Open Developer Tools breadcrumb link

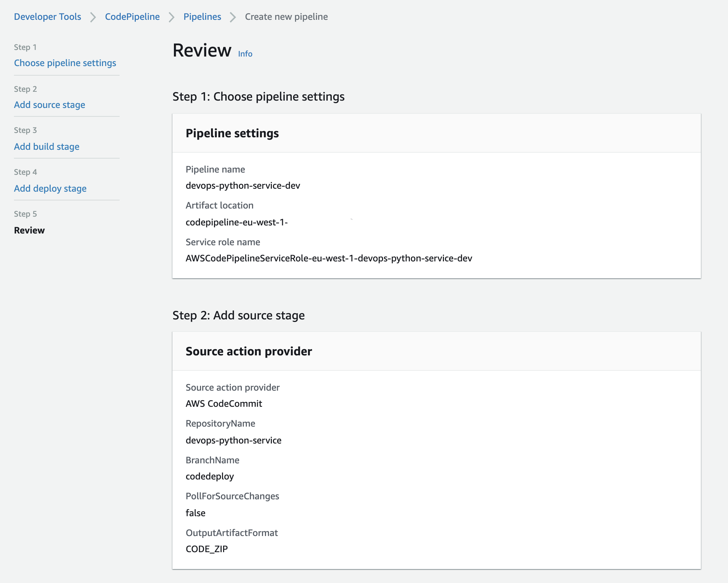[47, 17]
